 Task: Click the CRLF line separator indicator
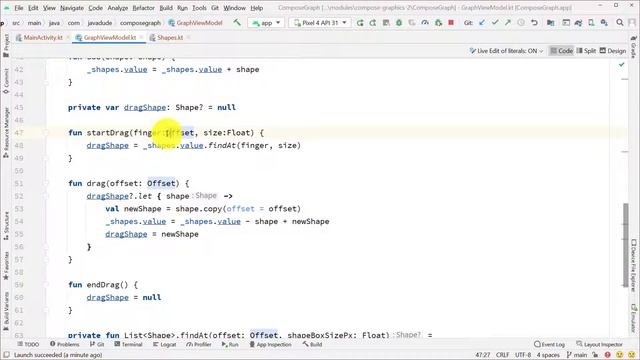(x=502, y=355)
